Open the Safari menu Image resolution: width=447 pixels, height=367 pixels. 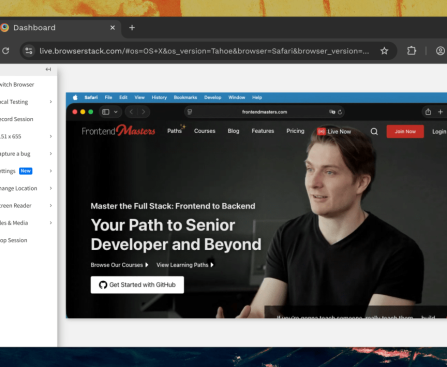pyautogui.click(x=91, y=97)
